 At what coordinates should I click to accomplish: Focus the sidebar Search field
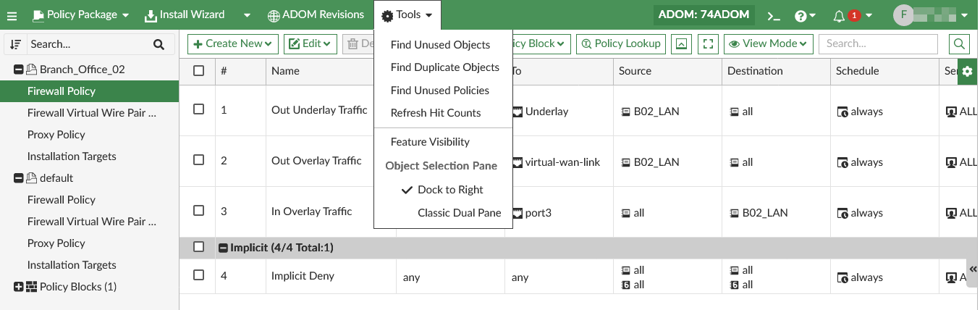tap(88, 44)
